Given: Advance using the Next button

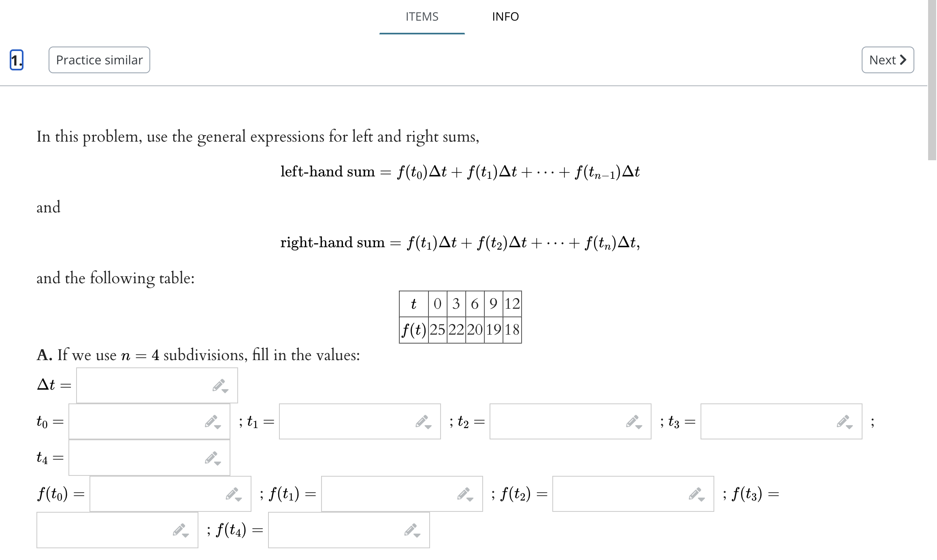Looking at the screenshot, I should tap(887, 59).
